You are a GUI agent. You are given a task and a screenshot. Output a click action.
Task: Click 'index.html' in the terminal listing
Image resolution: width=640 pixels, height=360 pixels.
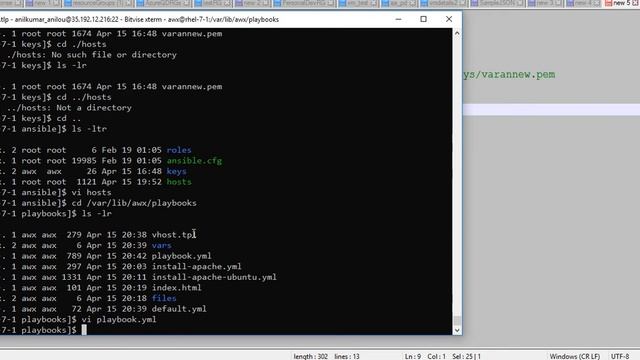[x=176, y=288]
